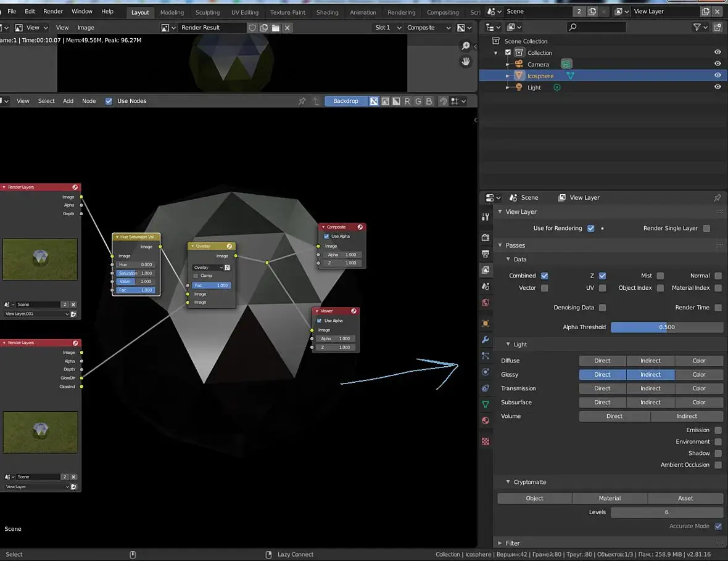The image size is (728, 561).
Task: Open the Modifier properties wrench tab
Action: tap(486, 340)
